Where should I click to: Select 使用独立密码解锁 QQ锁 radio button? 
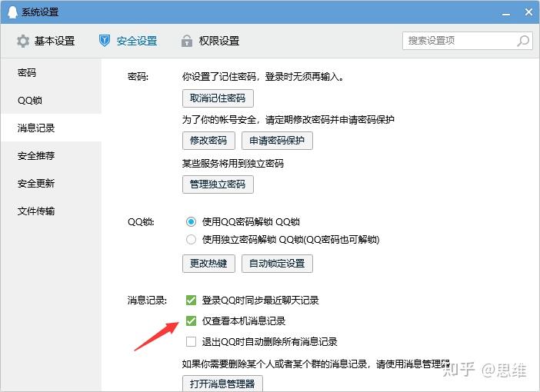click(191, 239)
